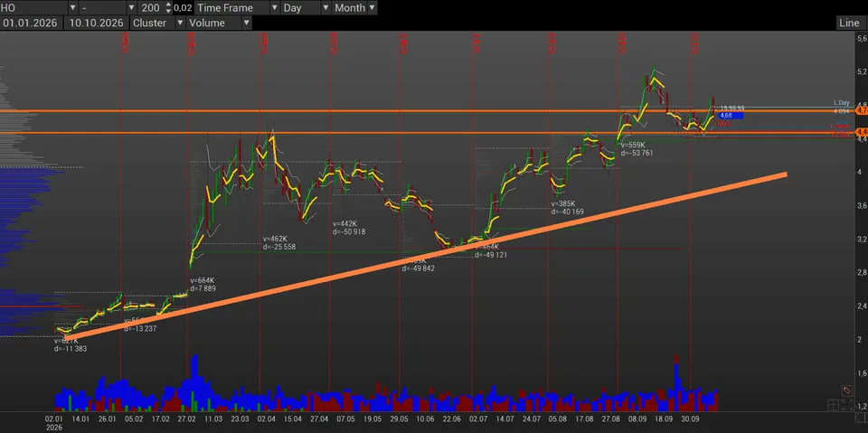Click the d=-53 761 delta label
The width and height of the screenshot is (868, 433).
tap(637, 153)
